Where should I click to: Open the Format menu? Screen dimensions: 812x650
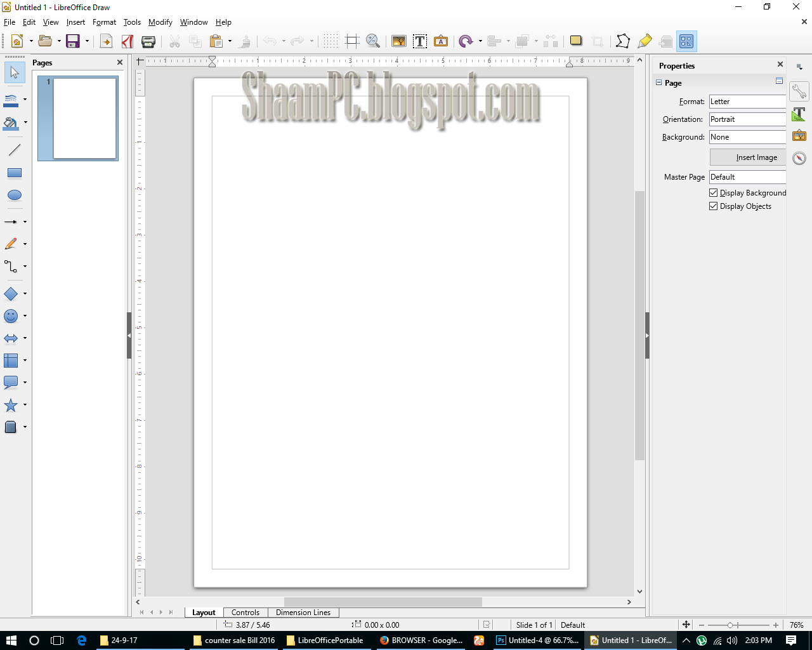pos(104,22)
